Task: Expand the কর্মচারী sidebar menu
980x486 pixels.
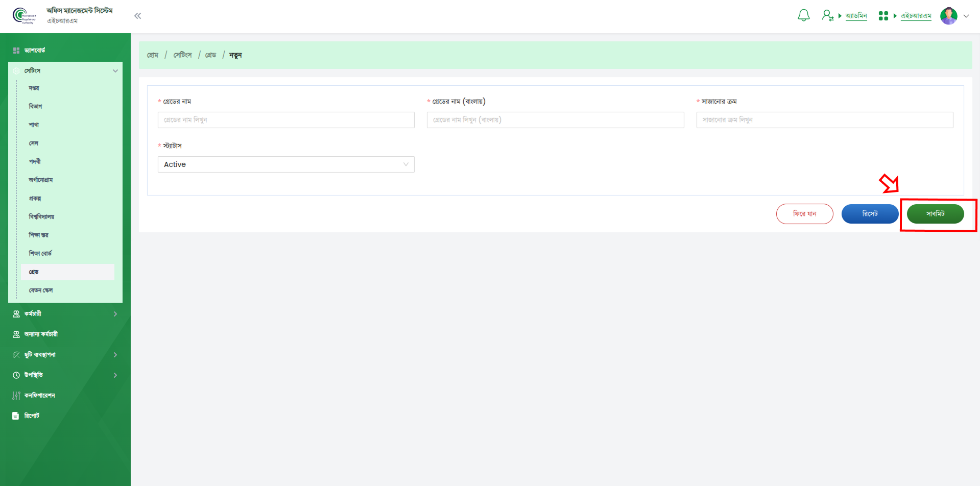Action: click(x=115, y=314)
